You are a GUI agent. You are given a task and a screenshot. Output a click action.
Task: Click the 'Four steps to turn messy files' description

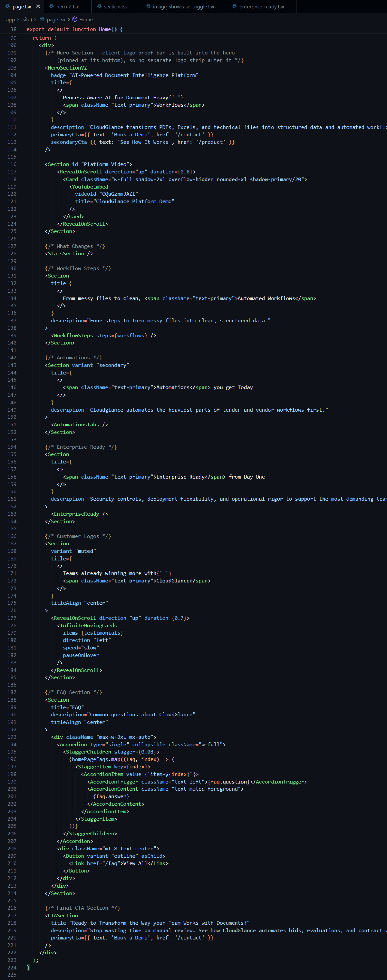(x=179, y=321)
